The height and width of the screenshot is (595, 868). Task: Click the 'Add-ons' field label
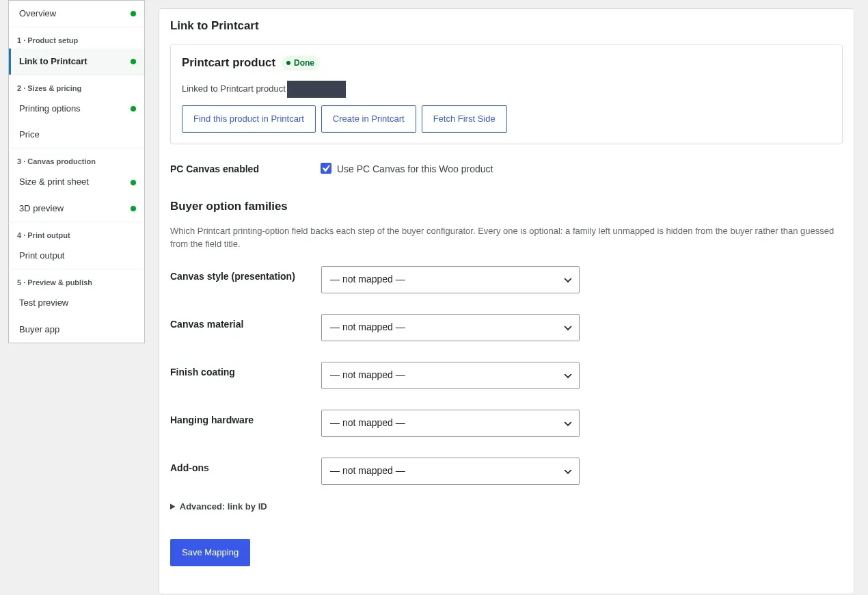[x=189, y=468]
